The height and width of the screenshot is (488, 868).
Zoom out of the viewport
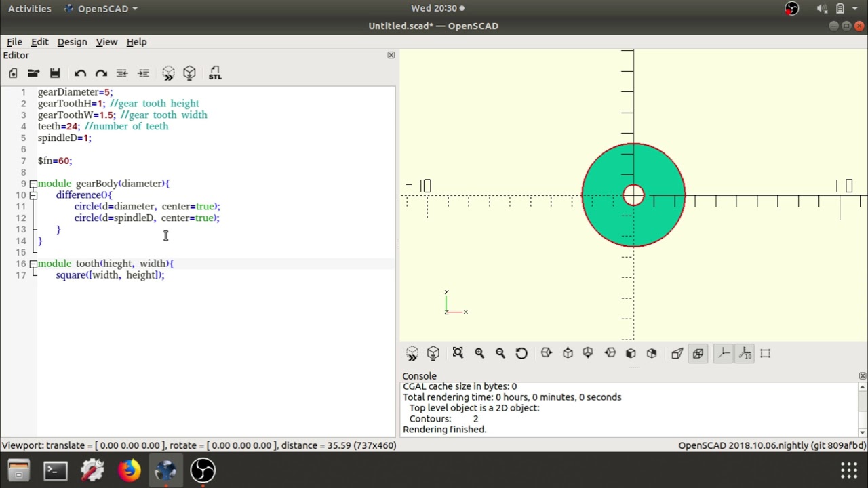(500, 353)
